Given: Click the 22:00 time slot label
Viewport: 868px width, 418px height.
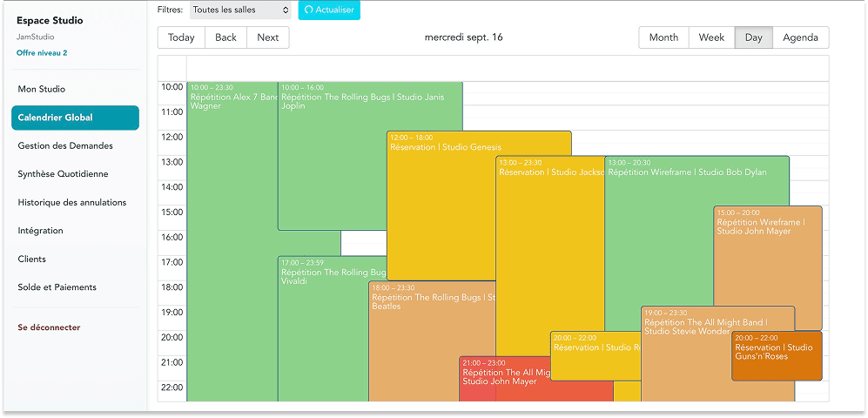Looking at the screenshot, I should [172, 387].
